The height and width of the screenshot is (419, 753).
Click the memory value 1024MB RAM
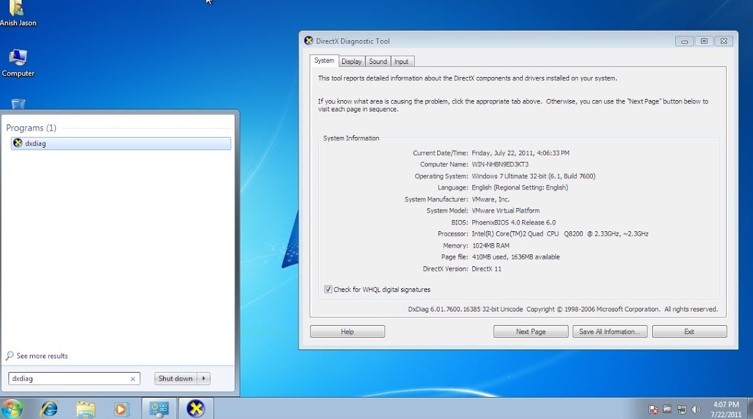[x=490, y=246]
